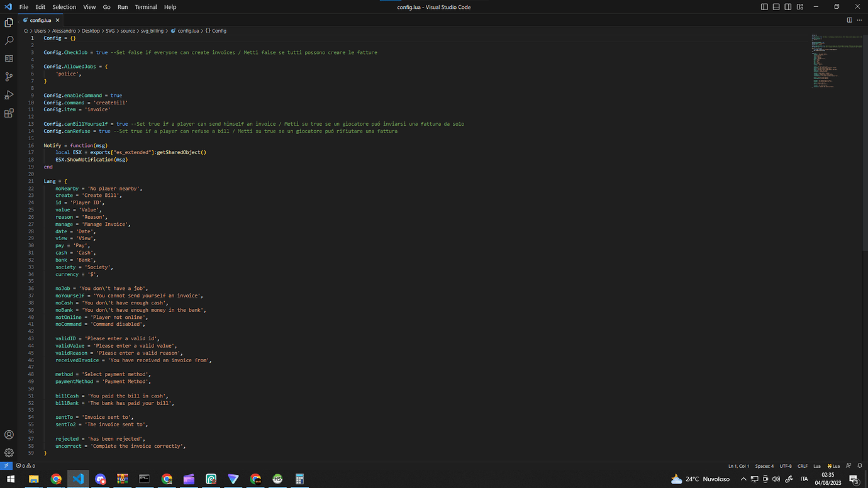
Task: Click the Accounts icon above the gear
Action: point(9,435)
